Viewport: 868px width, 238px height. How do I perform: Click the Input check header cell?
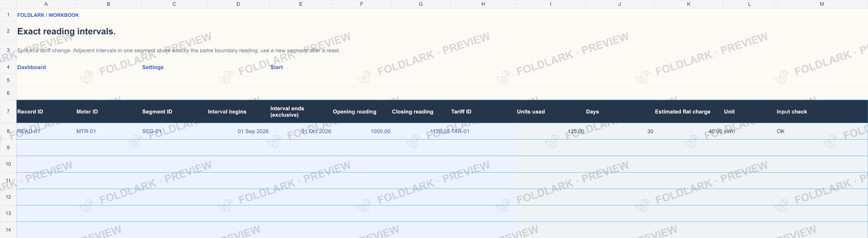coord(822,112)
